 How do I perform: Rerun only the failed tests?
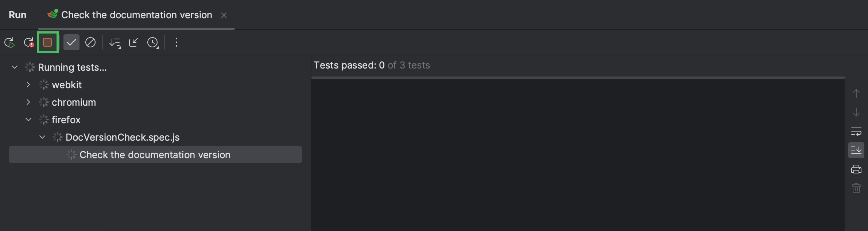click(x=29, y=42)
